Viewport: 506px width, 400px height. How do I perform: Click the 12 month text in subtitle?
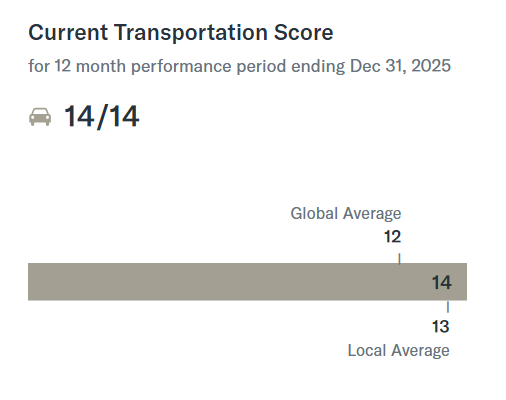[90, 66]
